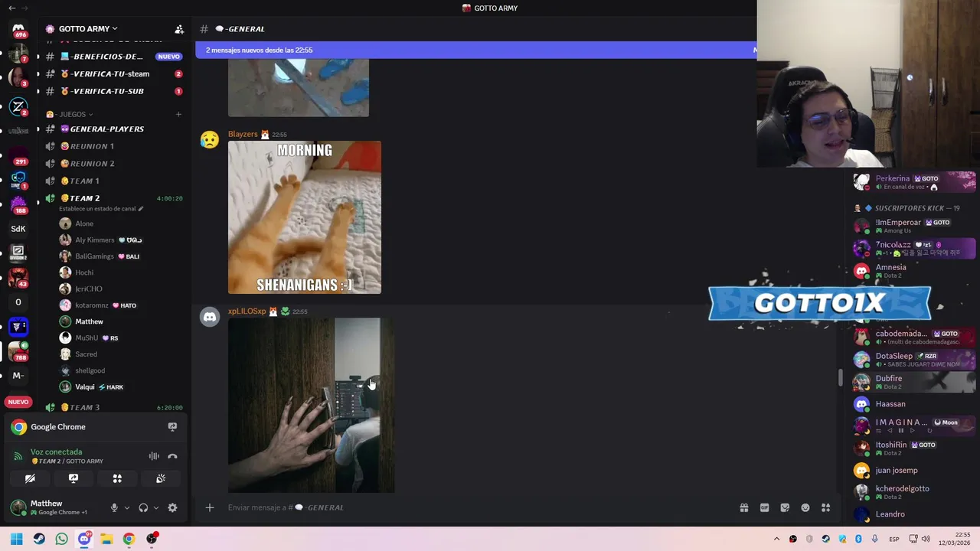Open server with 291 notifications badge
Image resolution: width=980 pixels, height=551 pixels.
[18, 157]
